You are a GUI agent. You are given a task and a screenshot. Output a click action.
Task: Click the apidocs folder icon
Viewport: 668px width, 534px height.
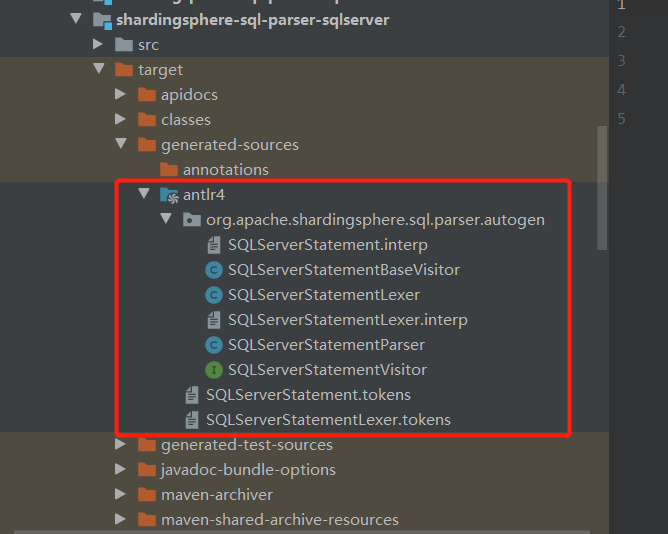[x=147, y=95]
